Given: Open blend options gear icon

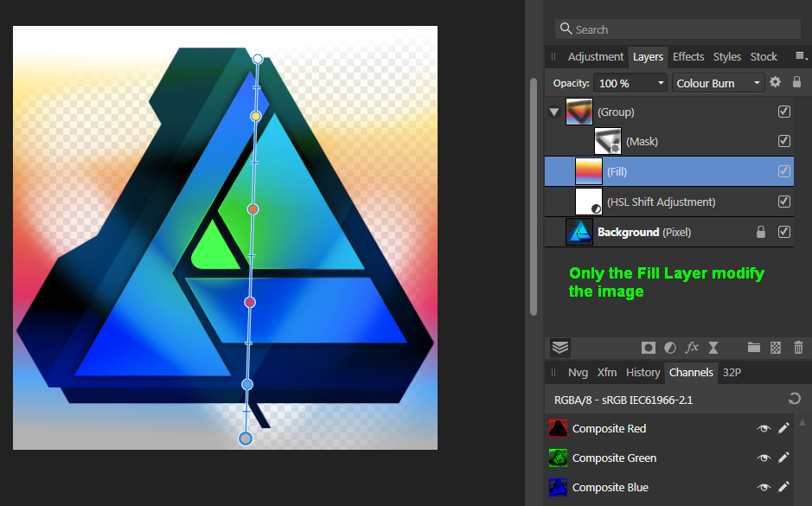Looking at the screenshot, I should pos(775,82).
